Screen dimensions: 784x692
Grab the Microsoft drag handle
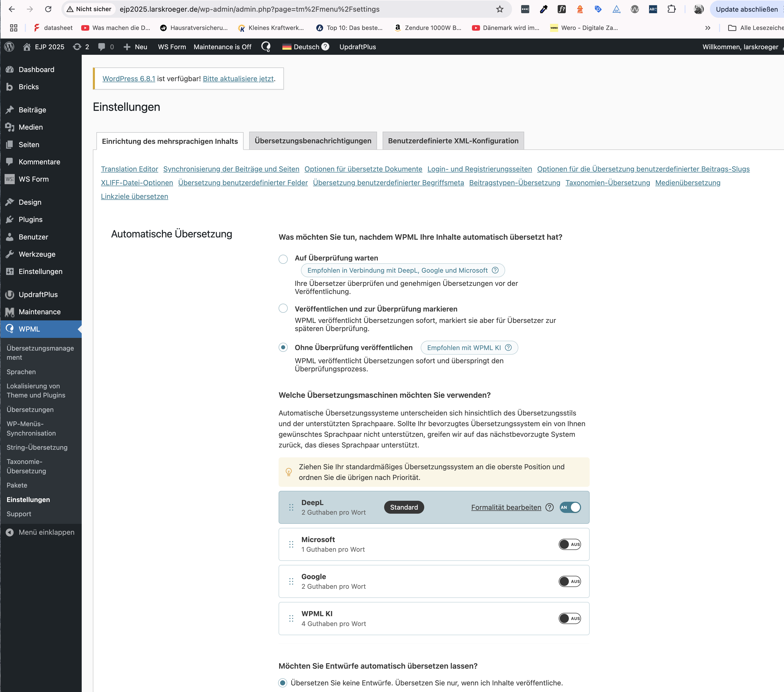click(x=291, y=544)
